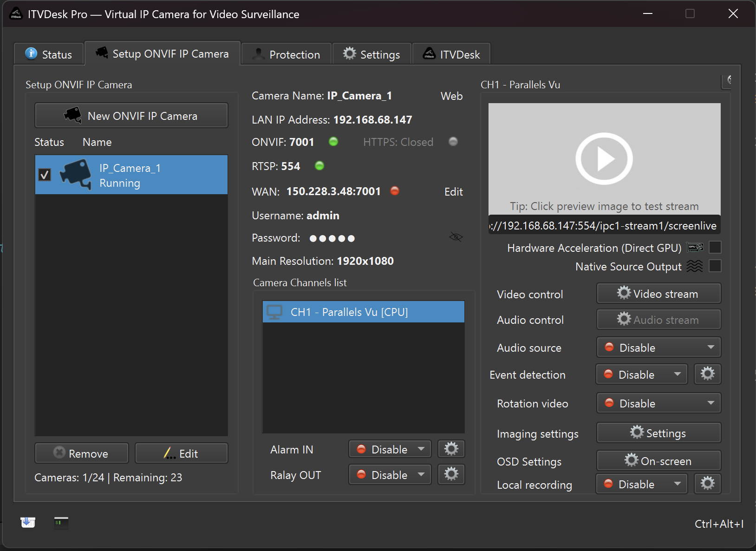Switch to Setup ONVIF IP Camera tab
The image size is (756, 551).
163,53
